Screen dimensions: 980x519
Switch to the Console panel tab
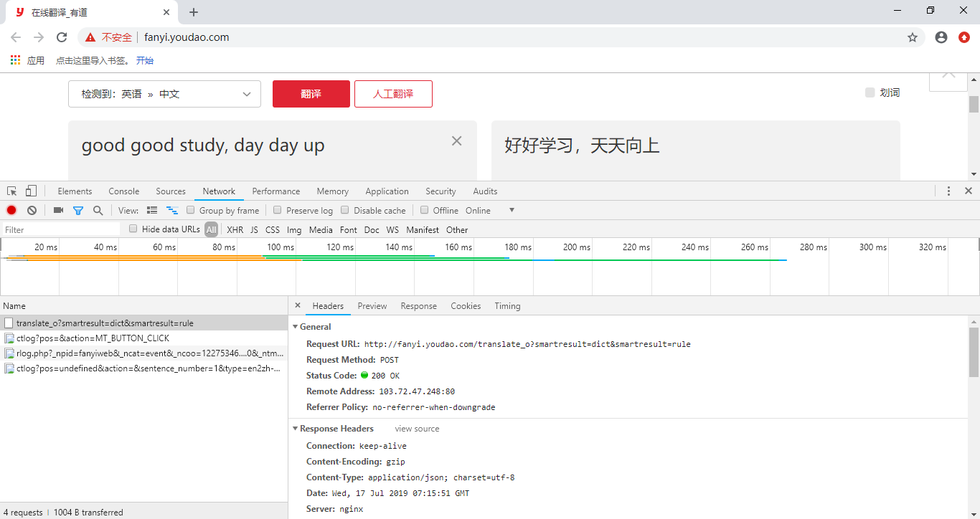[x=124, y=191]
